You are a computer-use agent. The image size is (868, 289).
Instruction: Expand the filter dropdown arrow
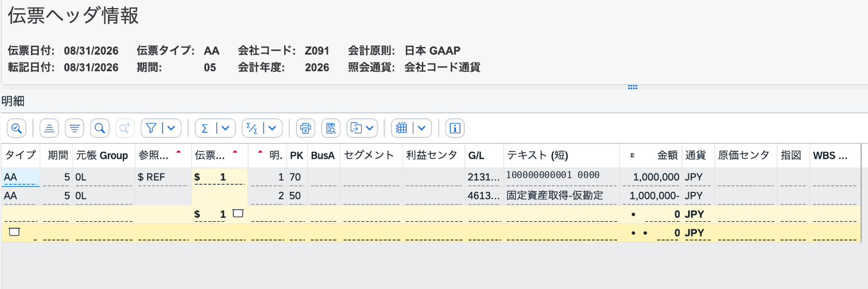click(x=172, y=128)
